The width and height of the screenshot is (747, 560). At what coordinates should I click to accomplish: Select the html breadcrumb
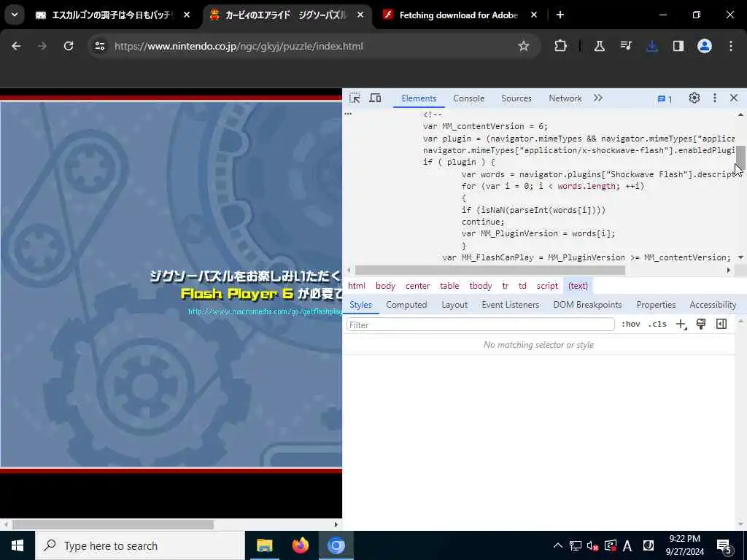click(x=356, y=286)
